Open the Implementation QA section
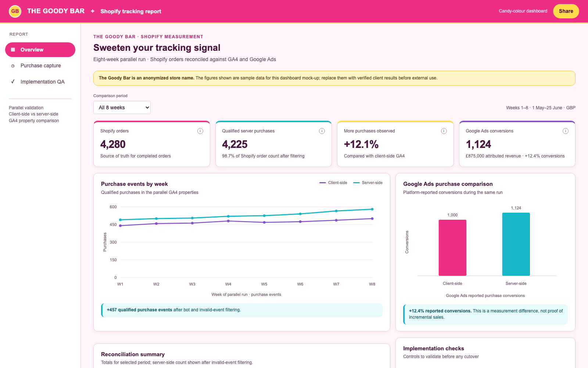 pos(40,82)
